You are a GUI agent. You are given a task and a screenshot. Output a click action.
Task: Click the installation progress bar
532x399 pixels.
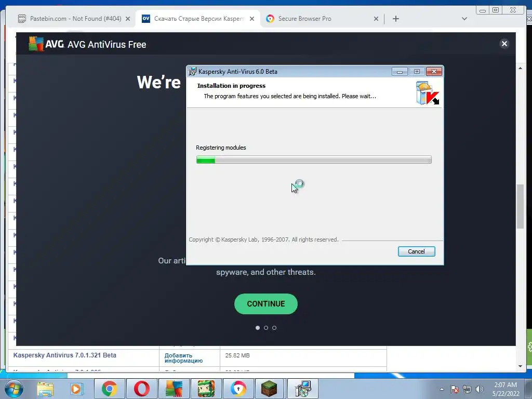coord(314,159)
